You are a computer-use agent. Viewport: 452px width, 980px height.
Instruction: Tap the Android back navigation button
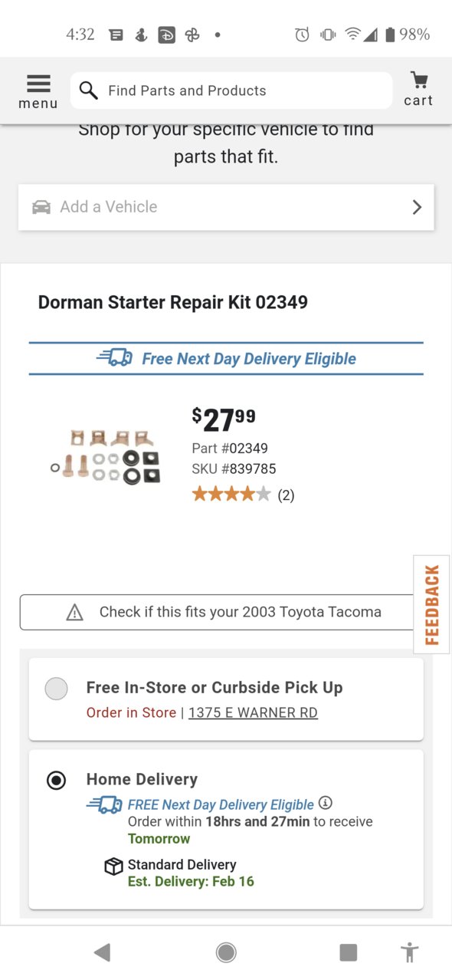click(x=102, y=952)
